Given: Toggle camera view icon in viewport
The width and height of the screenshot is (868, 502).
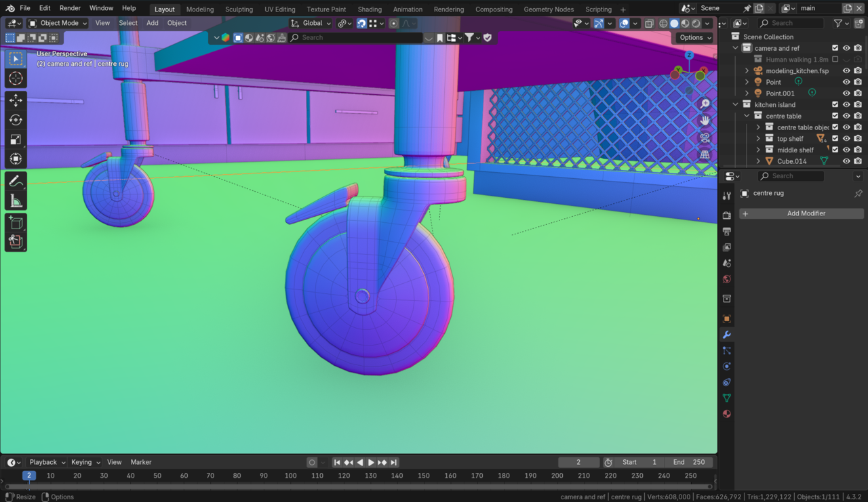Looking at the screenshot, I should 705,138.
